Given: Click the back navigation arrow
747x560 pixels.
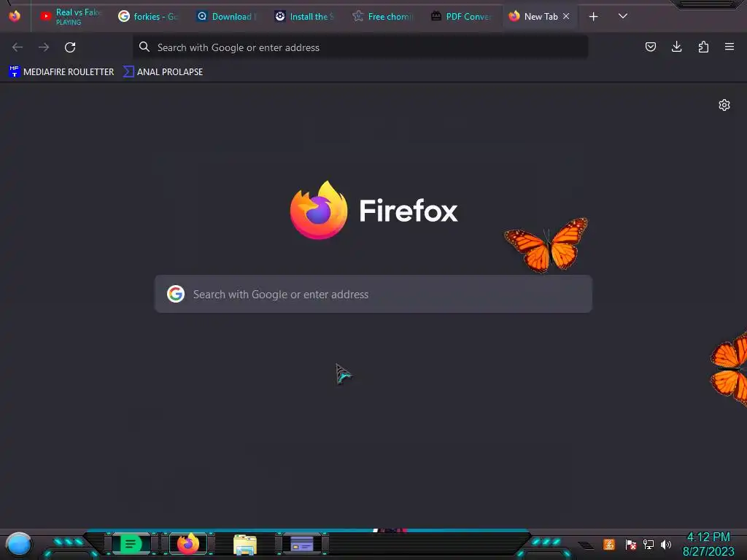Looking at the screenshot, I should (18, 47).
